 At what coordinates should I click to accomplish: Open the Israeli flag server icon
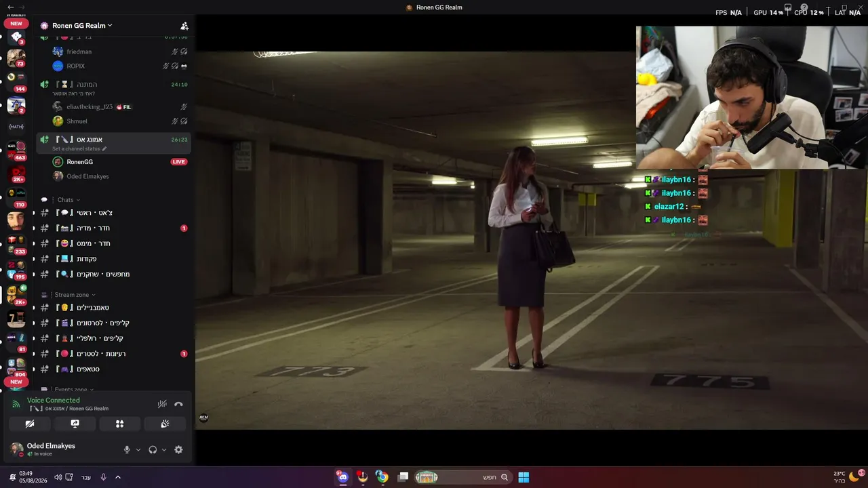point(16,105)
